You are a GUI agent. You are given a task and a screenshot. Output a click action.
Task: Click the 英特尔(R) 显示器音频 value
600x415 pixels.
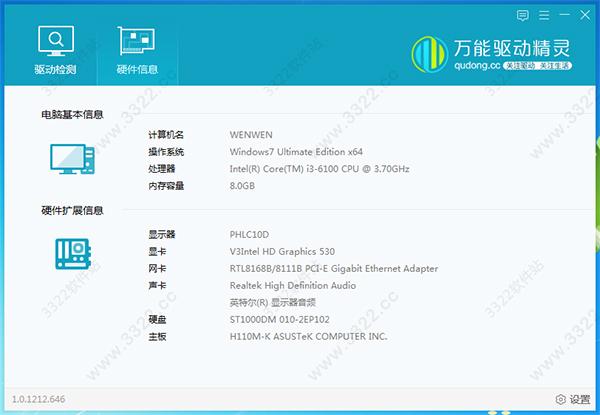(272, 303)
